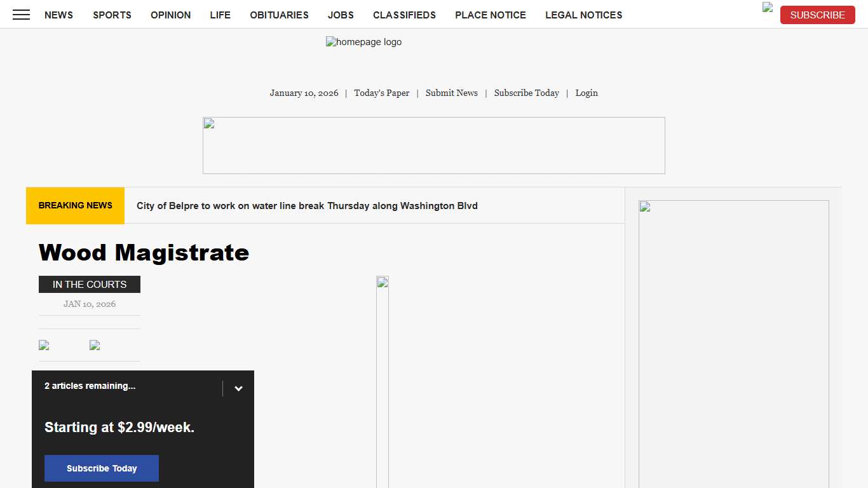Screen dimensions: 868x488
Task: Read the Belpre water line breaking news
Action: tap(307, 206)
